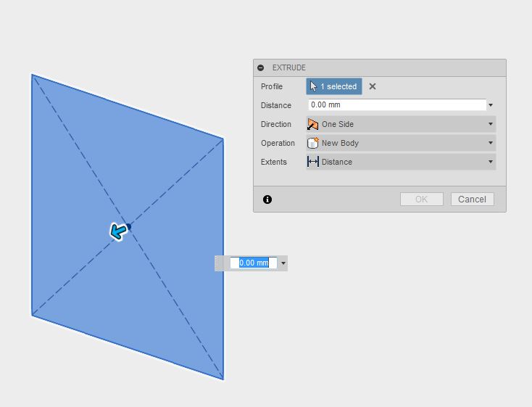Image resolution: width=532 pixels, height=407 pixels.
Task: Click the Distance extents icon
Action: click(312, 162)
